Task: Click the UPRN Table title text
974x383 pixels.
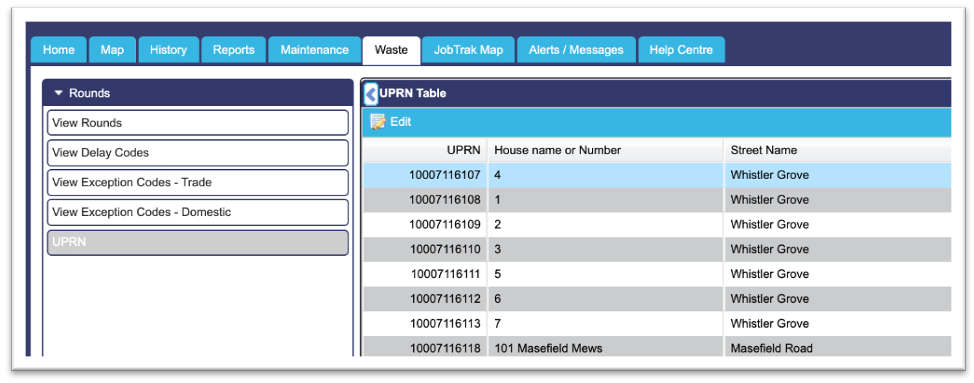Action: coord(412,94)
